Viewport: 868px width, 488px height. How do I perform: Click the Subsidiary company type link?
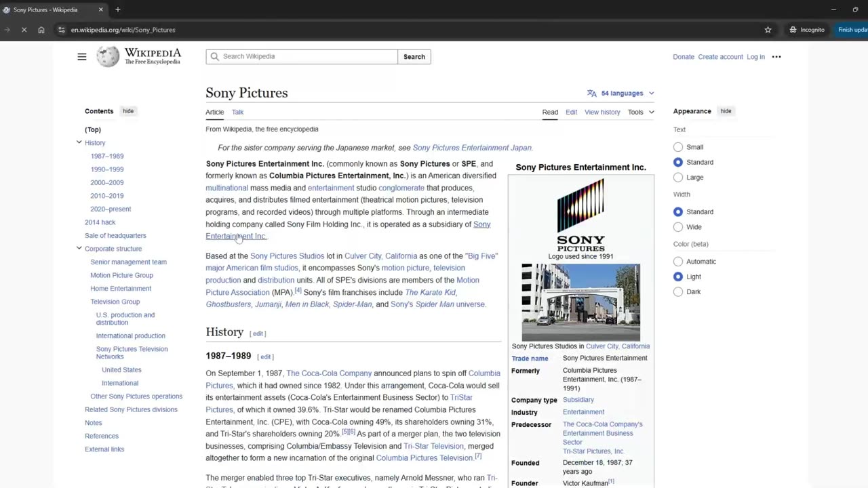[x=578, y=400]
